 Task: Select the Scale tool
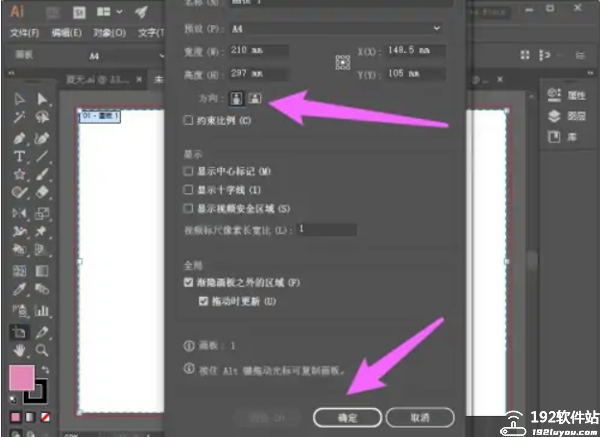[42, 213]
